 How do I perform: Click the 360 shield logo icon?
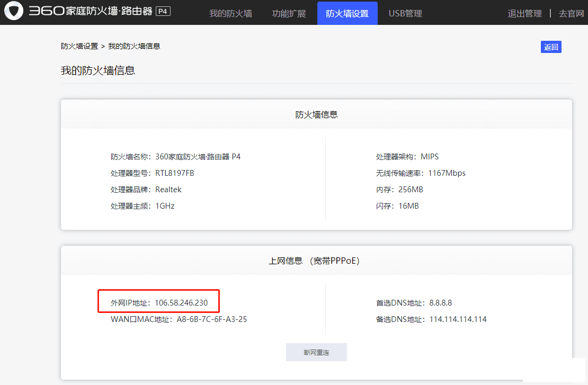[14, 12]
